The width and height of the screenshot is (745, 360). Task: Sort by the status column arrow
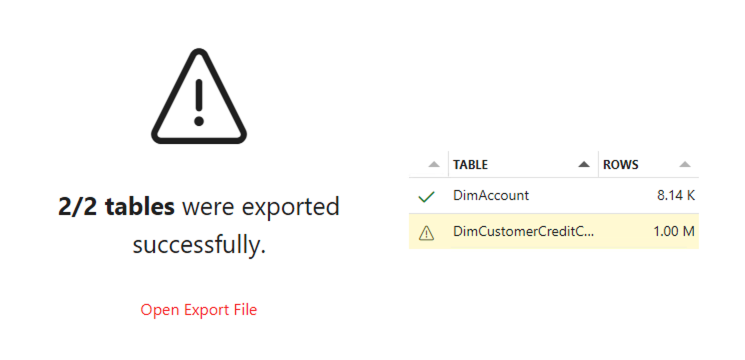pos(434,165)
